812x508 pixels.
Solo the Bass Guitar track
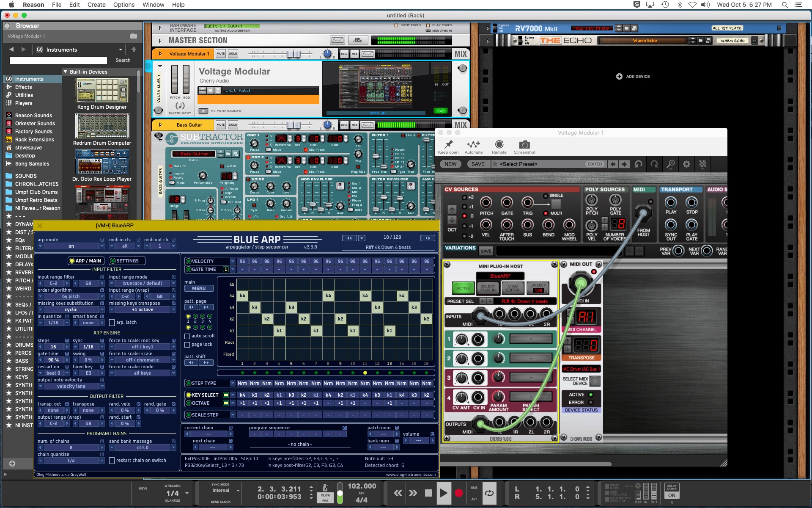(233, 125)
